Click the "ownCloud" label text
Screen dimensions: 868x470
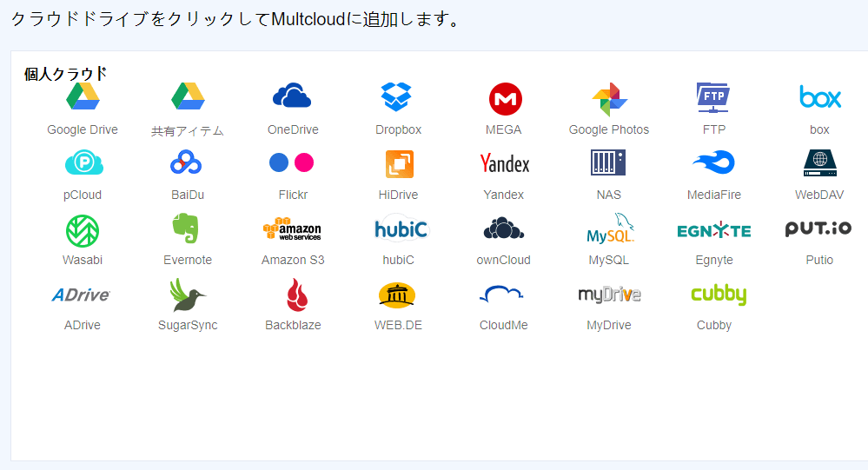pos(503,260)
